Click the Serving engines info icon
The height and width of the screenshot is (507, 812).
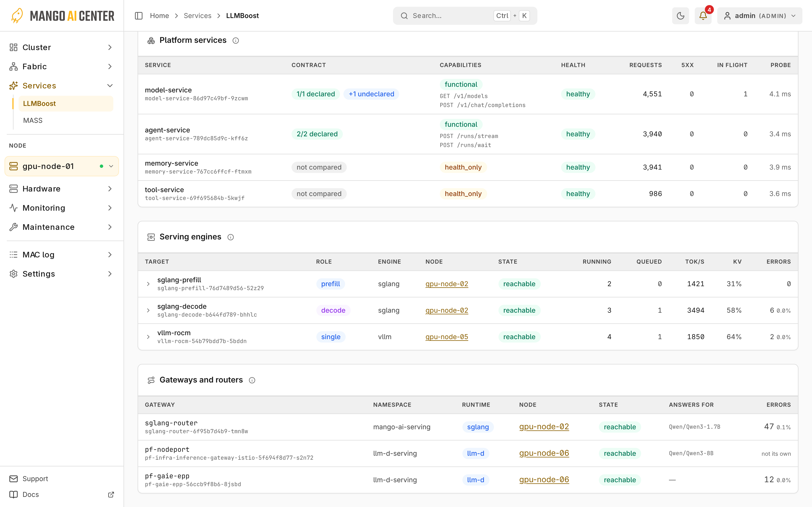click(230, 237)
